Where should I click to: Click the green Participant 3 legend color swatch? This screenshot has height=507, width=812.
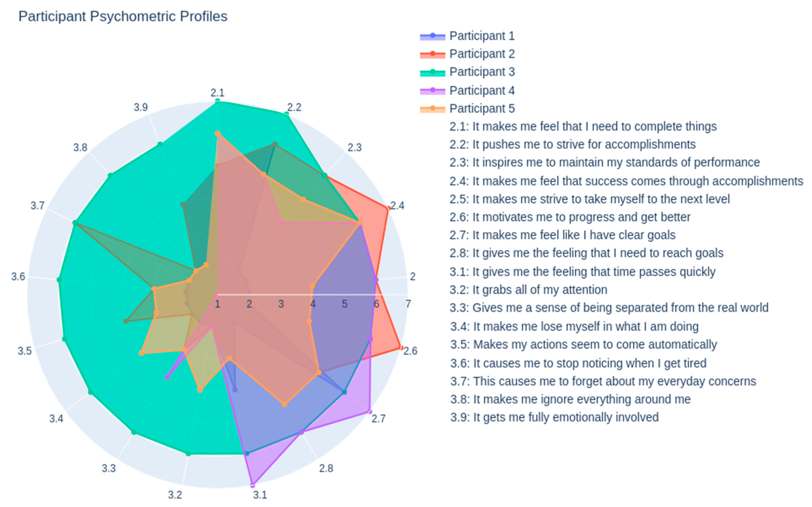click(432, 72)
